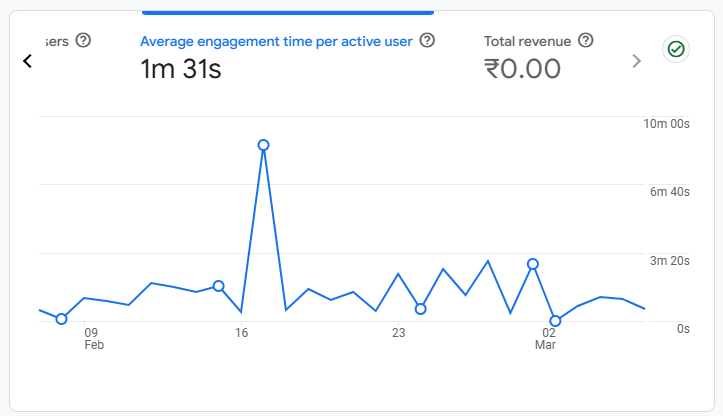The height and width of the screenshot is (416, 723).
Task: Click the 10m 00s y-axis label
Action: tap(666, 124)
